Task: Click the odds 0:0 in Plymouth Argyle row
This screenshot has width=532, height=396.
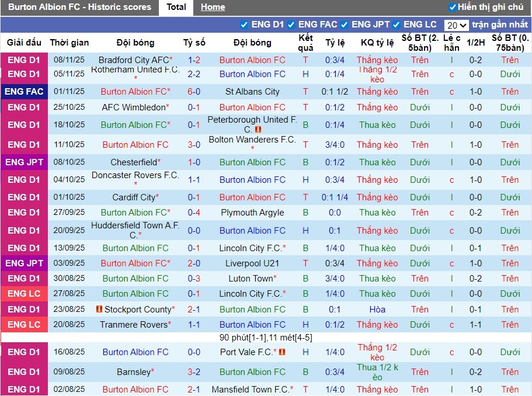Action: click(x=335, y=213)
